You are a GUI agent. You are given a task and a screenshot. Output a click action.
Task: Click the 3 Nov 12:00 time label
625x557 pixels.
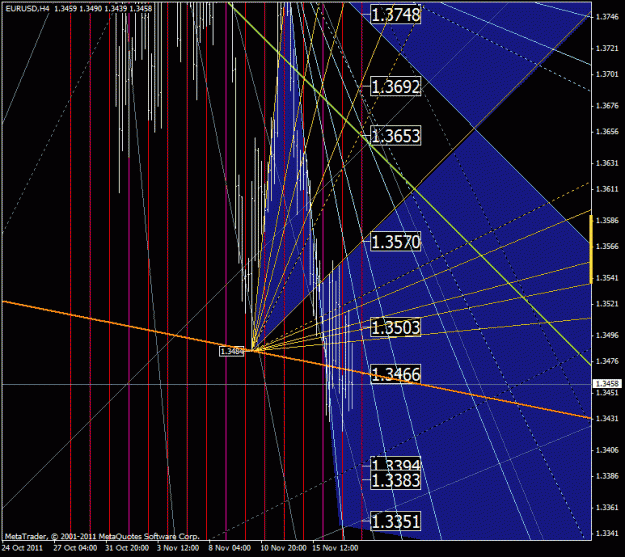(178, 548)
